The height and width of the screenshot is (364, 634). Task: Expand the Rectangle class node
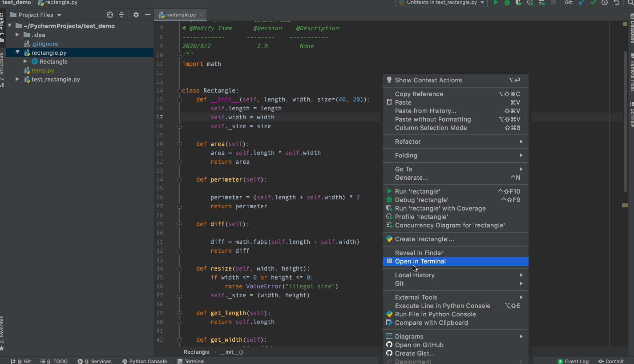(25, 61)
